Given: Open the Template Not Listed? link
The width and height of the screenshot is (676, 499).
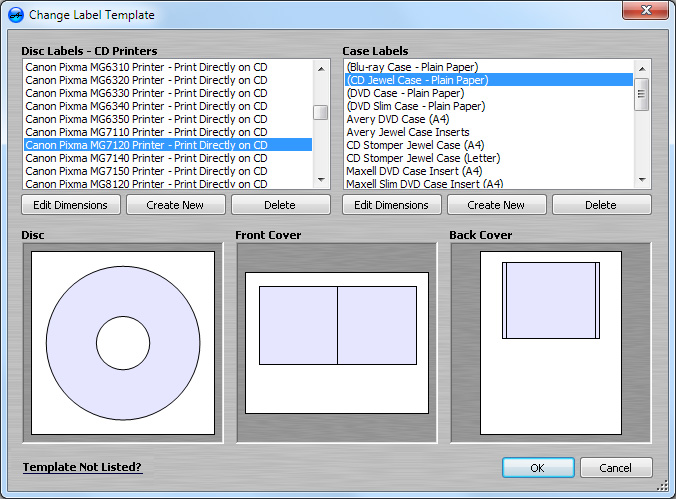Looking at the screenshot, I should (x=82, y=467).
